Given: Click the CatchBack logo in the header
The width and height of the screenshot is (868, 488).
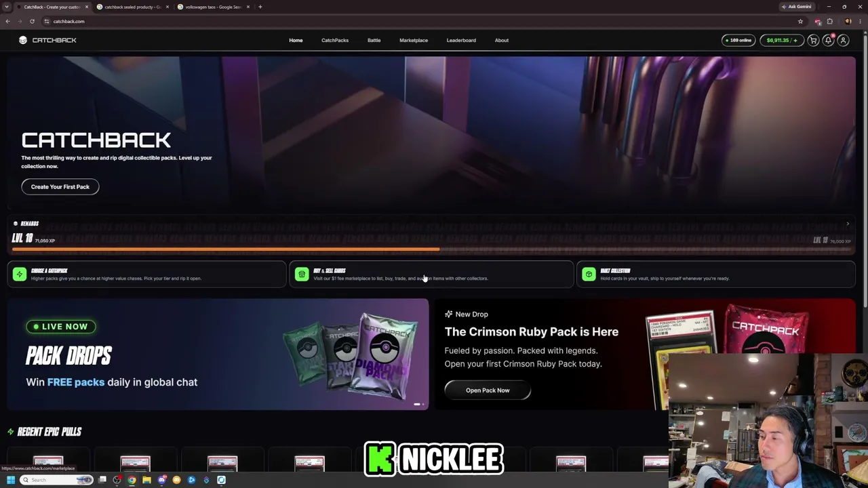Looking at the screenshot, I should pos(47,40).
